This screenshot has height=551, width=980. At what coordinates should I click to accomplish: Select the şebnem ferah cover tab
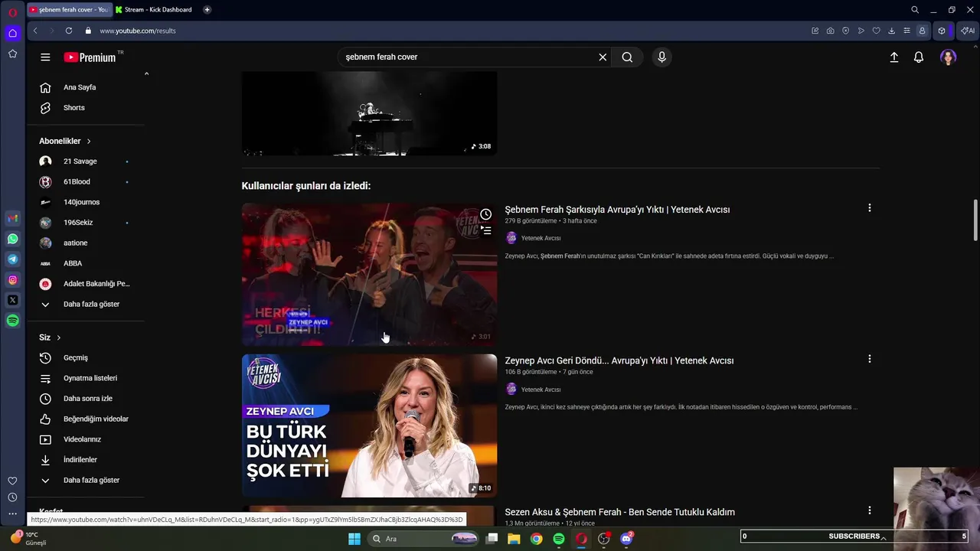(69, 10)
